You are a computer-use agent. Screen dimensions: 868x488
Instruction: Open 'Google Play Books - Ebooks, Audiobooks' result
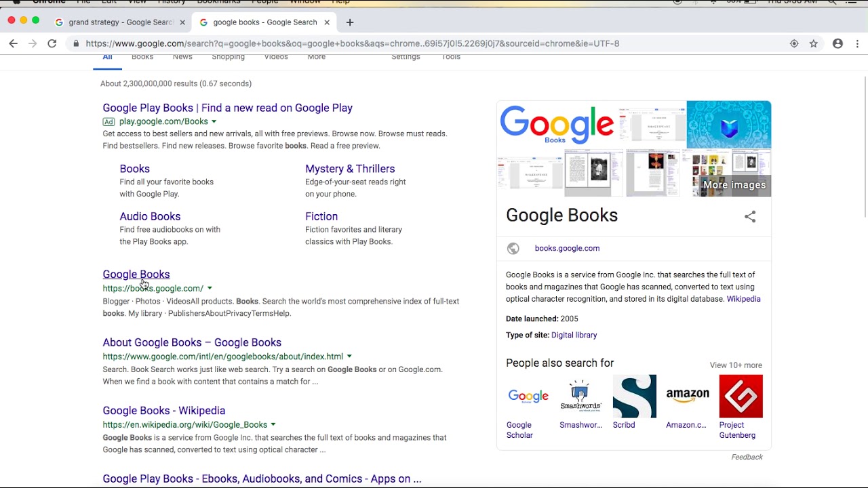[262, 479]
